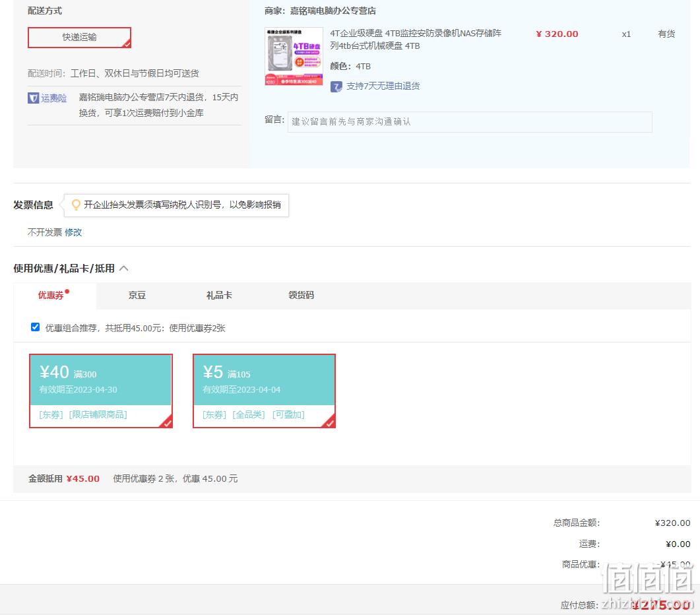Click the ¥320.00 product price
700x615 pixels.
557,34
